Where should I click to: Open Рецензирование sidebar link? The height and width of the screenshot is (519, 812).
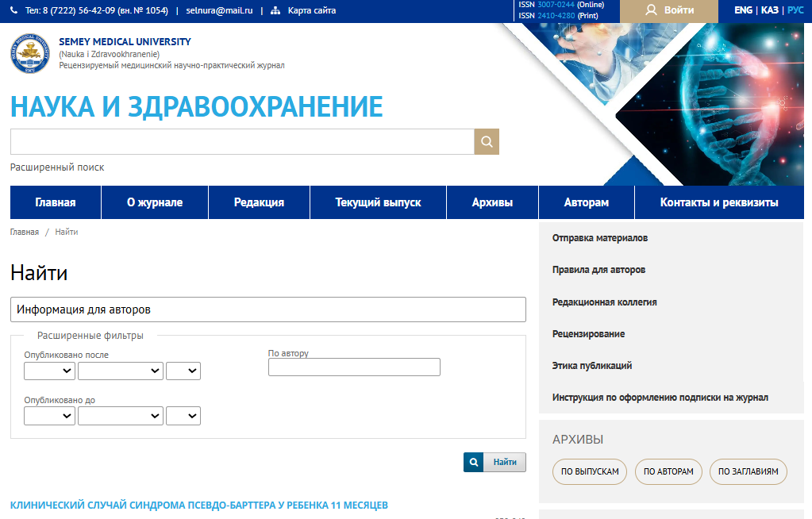[x=588, y=334]
